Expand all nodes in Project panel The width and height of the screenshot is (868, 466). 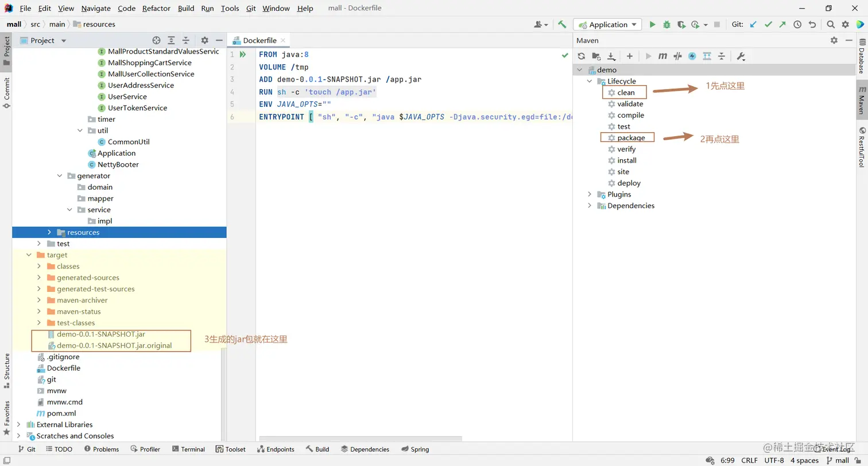point(171,40)
